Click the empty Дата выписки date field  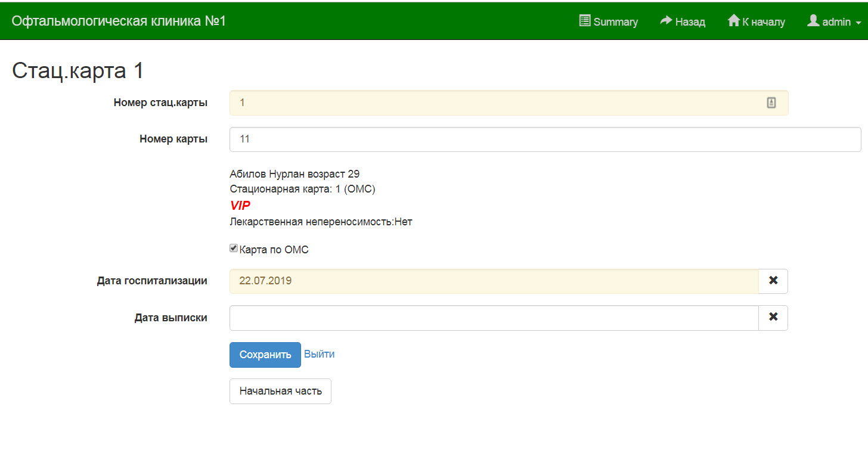(x=494, y=318)
